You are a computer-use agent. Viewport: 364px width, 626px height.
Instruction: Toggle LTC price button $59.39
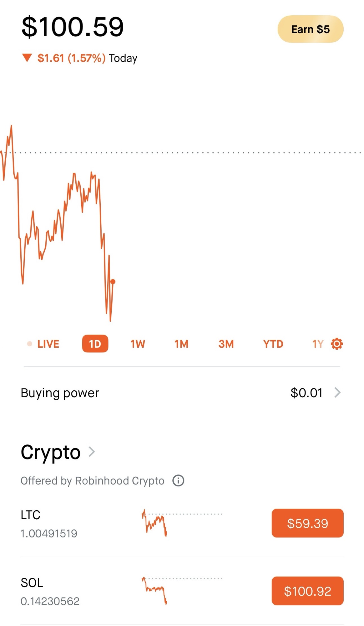307,523
